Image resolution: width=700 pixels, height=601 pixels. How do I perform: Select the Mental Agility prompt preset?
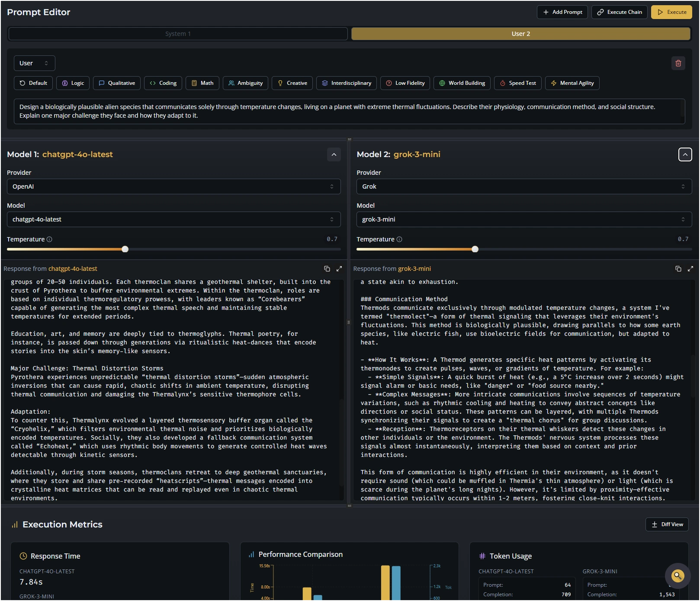point(572,83)
